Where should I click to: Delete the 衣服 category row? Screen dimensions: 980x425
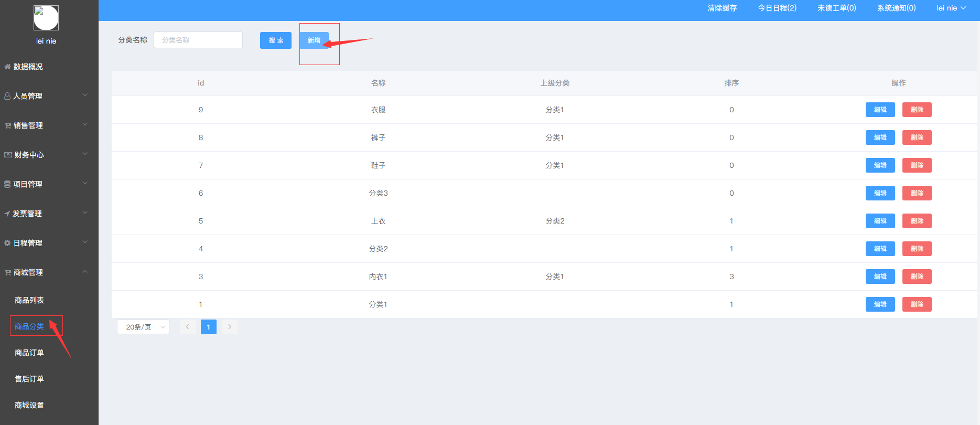click(917, 110)
